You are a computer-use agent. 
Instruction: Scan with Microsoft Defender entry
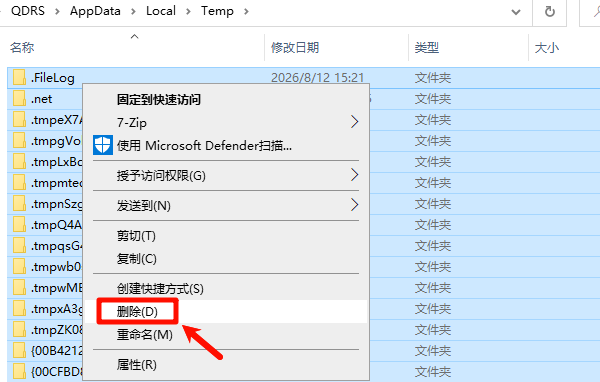coord(226,145)
